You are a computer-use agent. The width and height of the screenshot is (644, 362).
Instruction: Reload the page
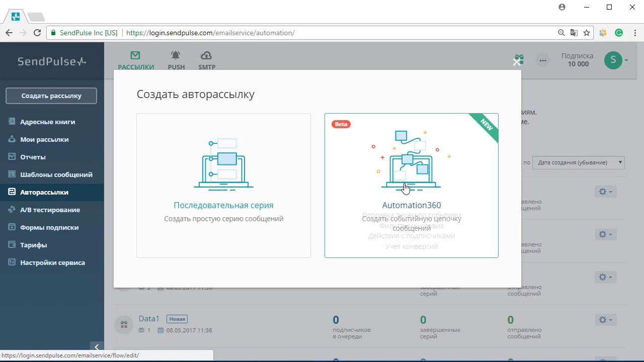[37, 33]
